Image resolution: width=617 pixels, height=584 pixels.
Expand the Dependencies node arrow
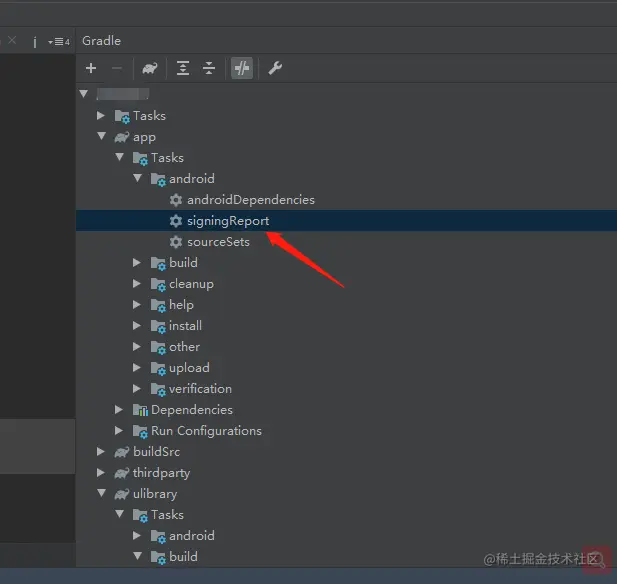click(x=118, y=409)
